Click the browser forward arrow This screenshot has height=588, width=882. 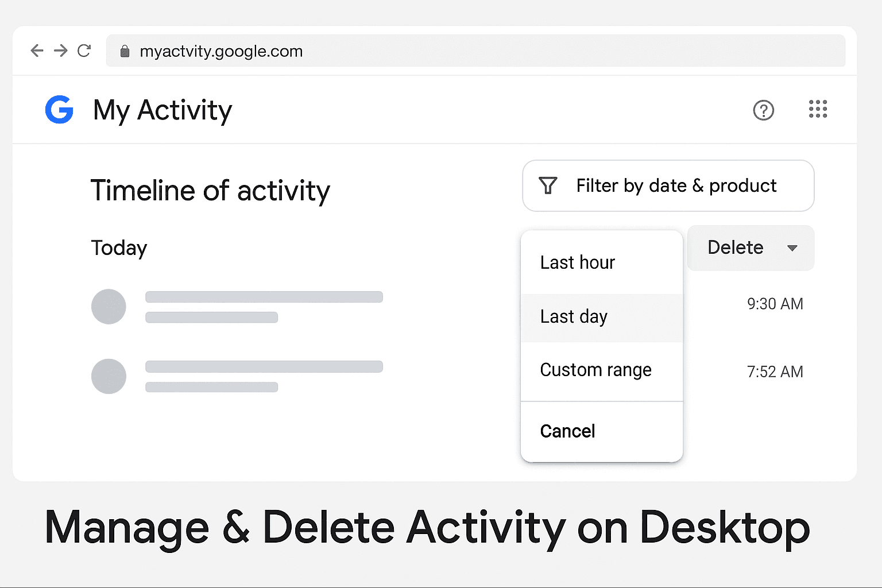pyautogui.click(x=60, y=51)
